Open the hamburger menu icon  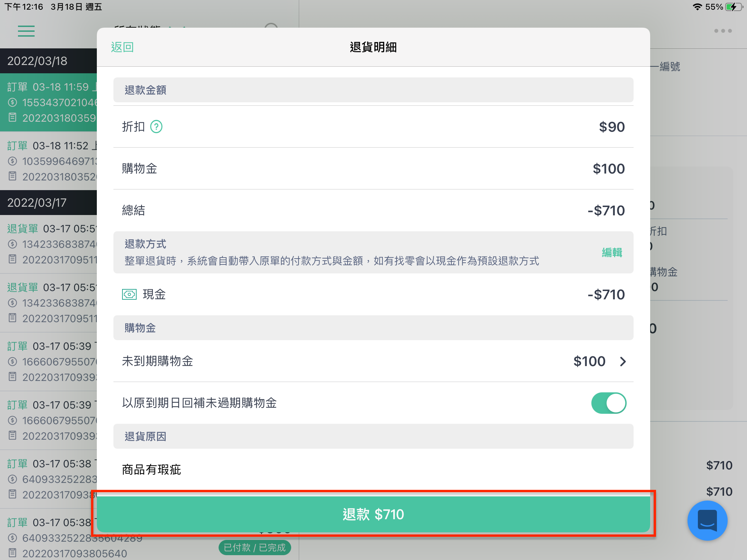coord(26,31)
